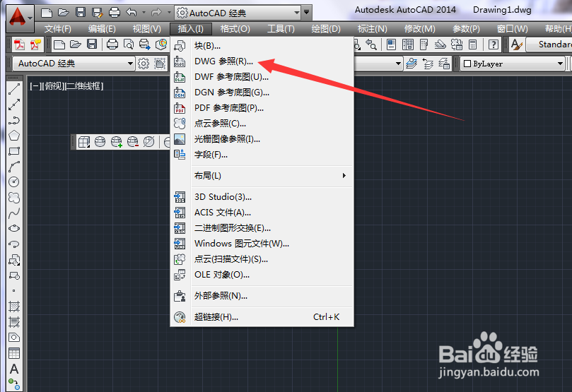Expand the 布局(L) submenu arrow
Viewport: 572px width, 392px height.
[344, 176]
